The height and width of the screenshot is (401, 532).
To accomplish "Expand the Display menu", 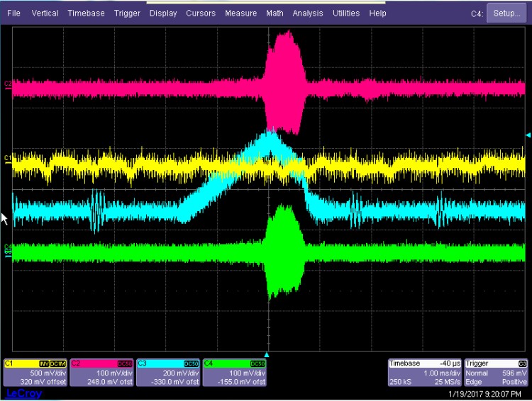I will (163, 13).
